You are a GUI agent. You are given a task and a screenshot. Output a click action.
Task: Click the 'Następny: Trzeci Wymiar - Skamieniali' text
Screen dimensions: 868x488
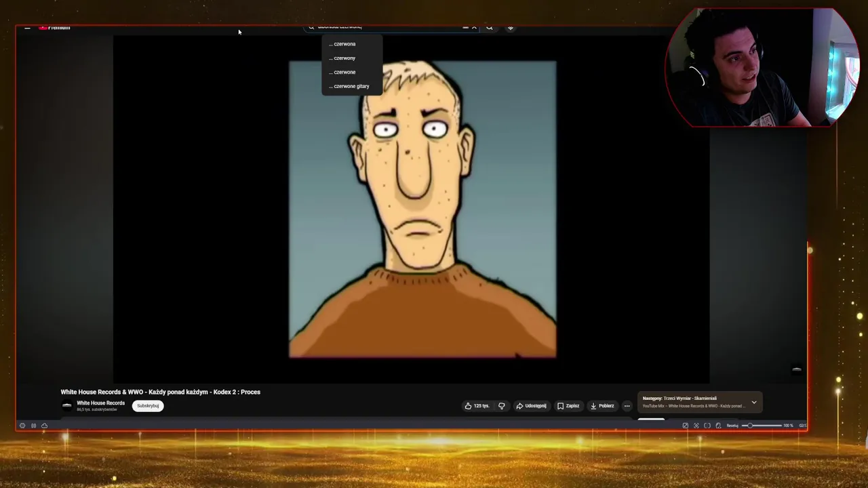(x=679, y=399)
